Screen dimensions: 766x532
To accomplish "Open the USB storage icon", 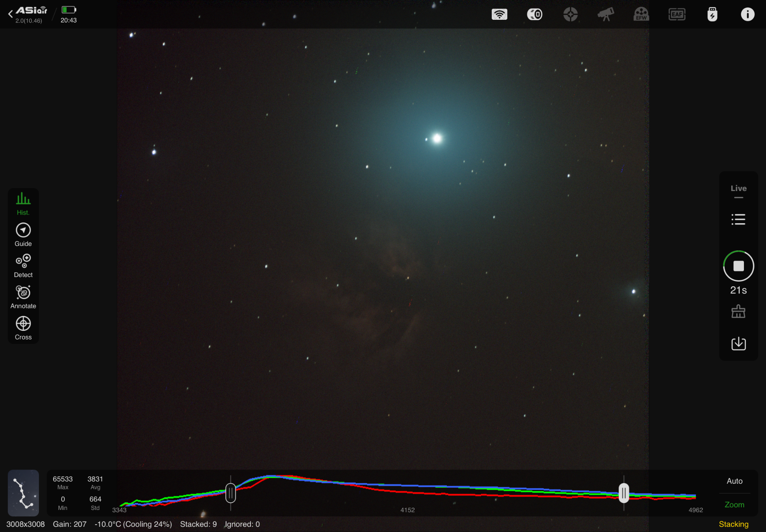I will 713,15.
